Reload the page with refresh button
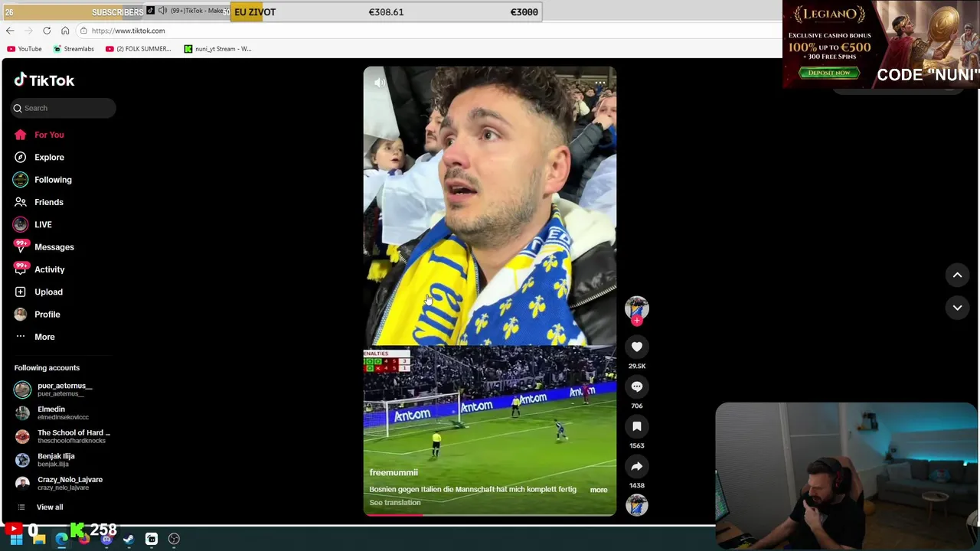Image resolution: width=980 pixels, height=551 pixels. 47,31
